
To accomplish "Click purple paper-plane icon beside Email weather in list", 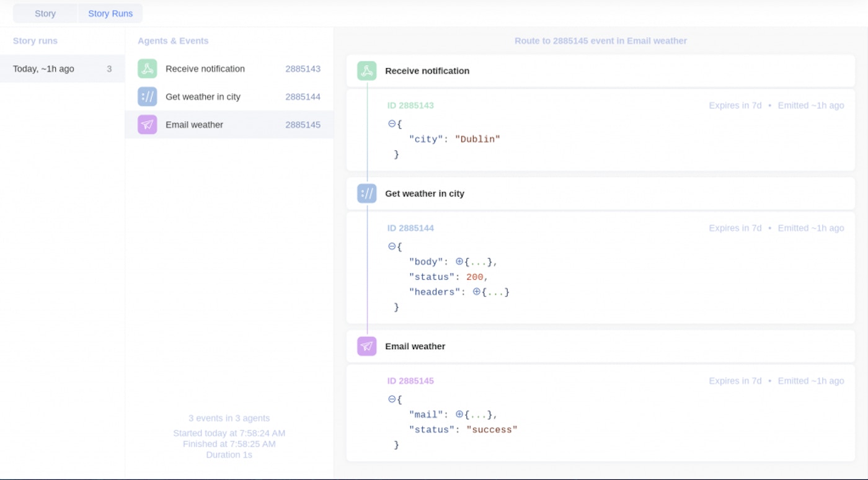I will tap(147, 125).
